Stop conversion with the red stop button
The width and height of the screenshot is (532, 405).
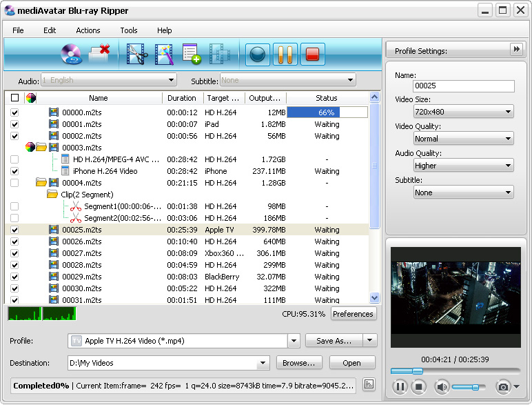[x=312, y=55]
